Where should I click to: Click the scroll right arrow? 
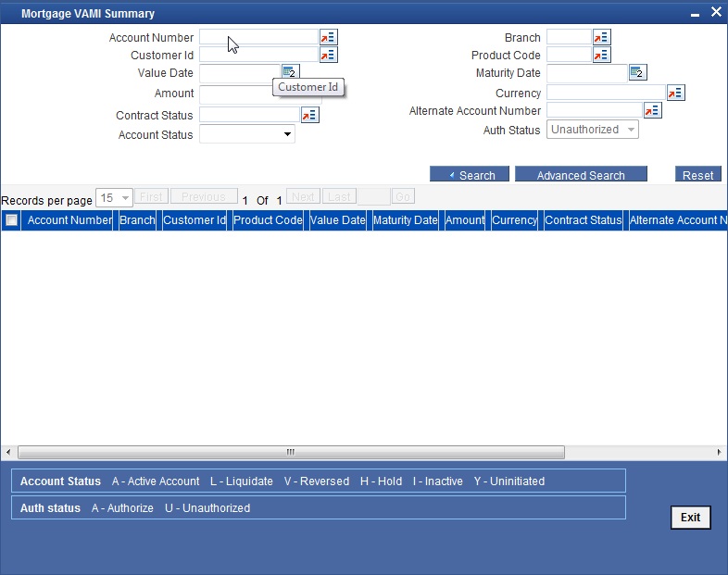[719, 452]
